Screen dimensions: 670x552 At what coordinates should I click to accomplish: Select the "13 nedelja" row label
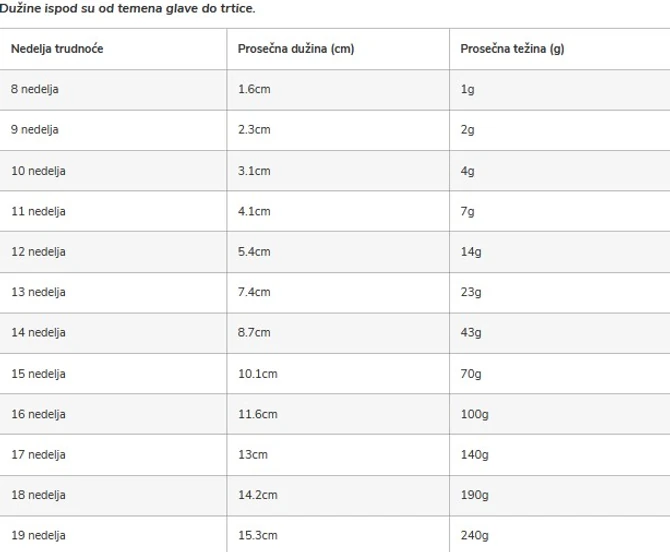38,292
